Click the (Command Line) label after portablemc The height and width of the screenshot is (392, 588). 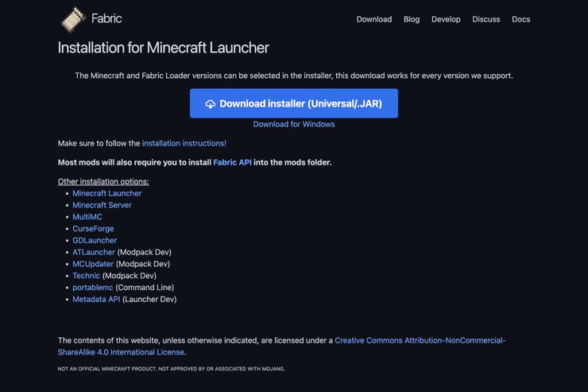pyautogui.click(x=145, y=287)
